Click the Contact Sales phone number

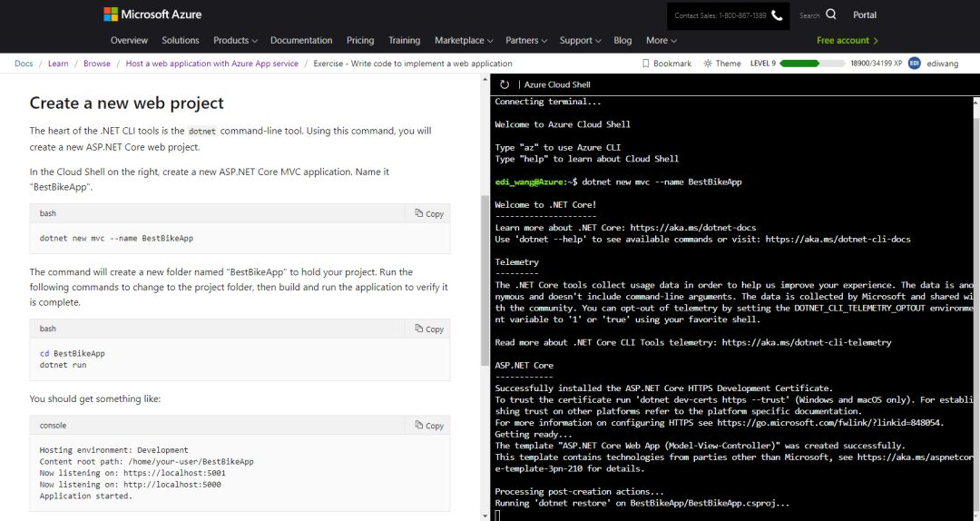[720, 15]
